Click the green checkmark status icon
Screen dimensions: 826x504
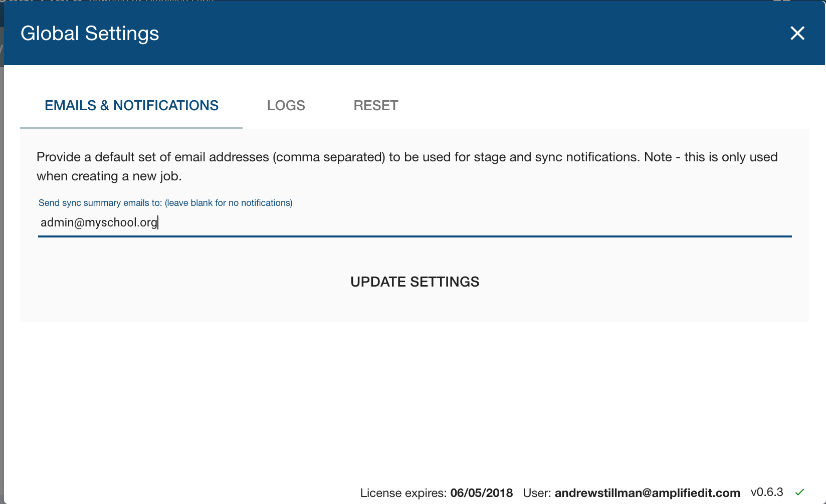pos(799,492)
